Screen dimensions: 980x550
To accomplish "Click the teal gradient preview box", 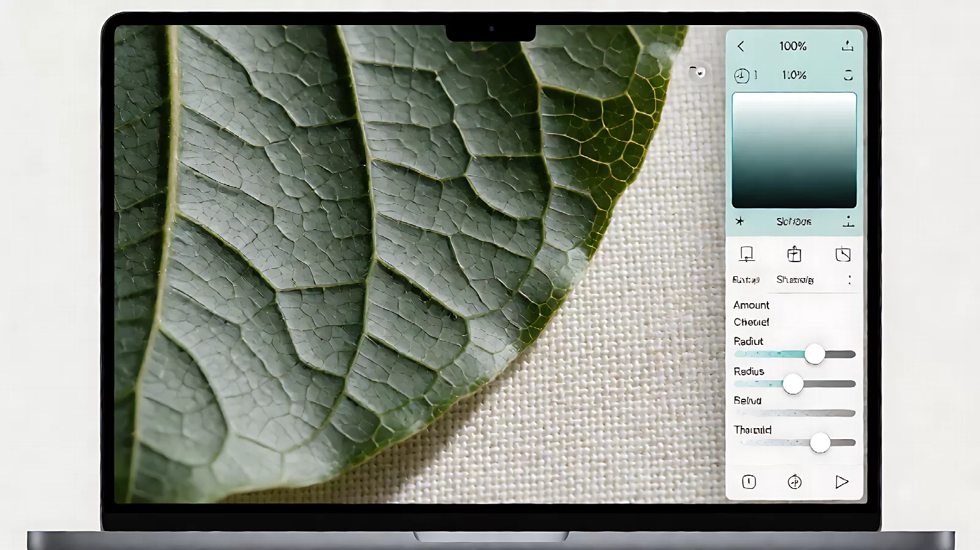I will tap(794, 150).
